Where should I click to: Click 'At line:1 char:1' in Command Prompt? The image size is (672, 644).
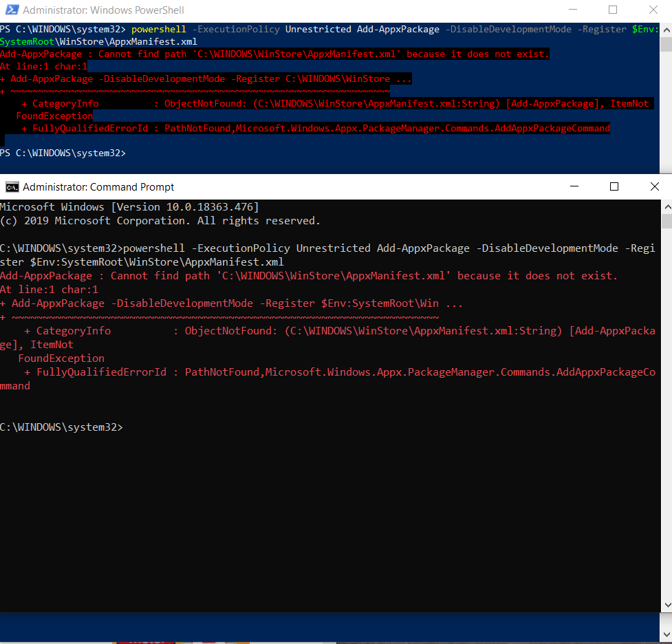(49, 290)
